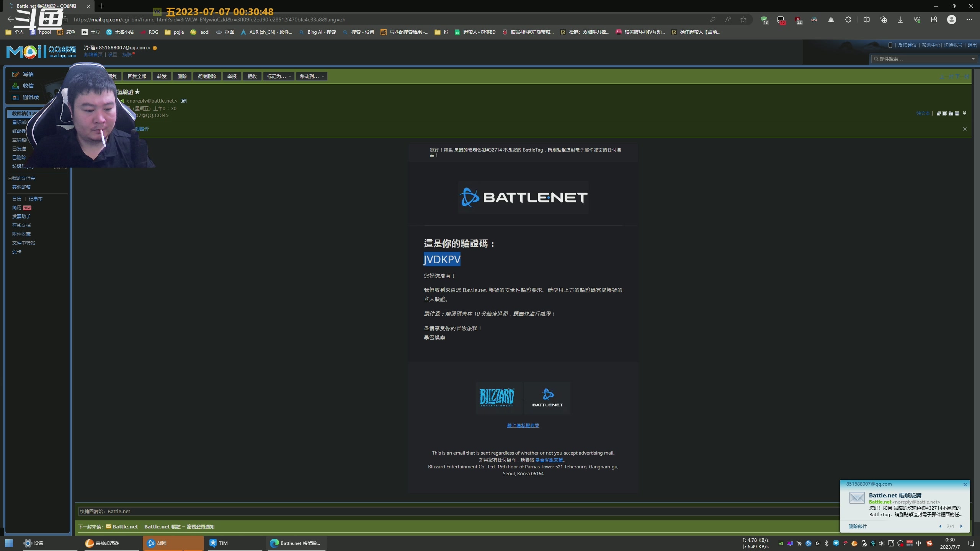This screenshot has width=980, height=551.
Task: Click open-in-new-window icon in mail header
Action: [939, 113]
